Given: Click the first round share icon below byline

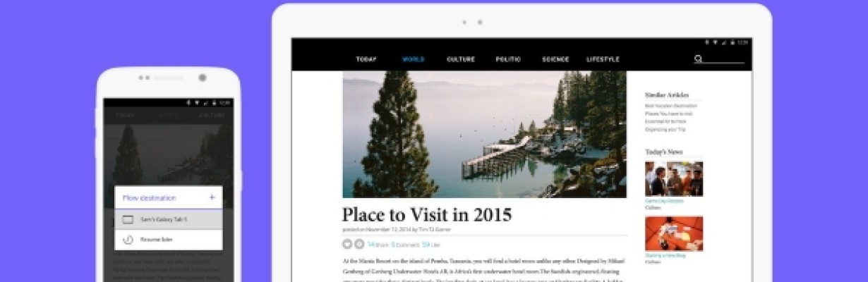Looking at the screenshot, I should [x=347, y=244].
